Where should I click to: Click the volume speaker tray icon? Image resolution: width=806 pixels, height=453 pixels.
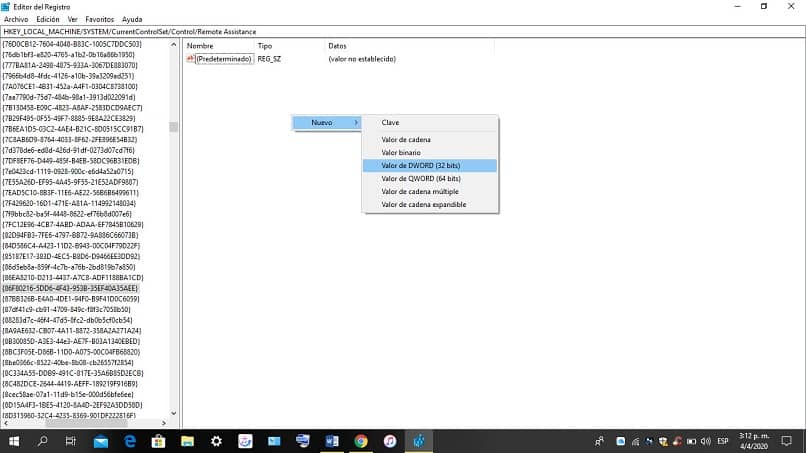click(x=706, y=441)
